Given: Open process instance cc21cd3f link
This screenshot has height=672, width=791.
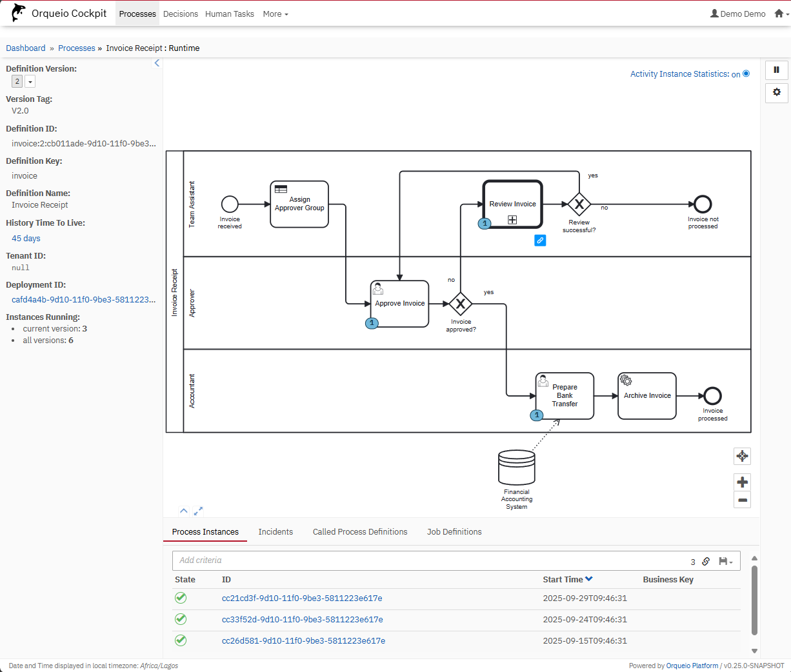Looking at the screenshot, I should coord(302,598).
